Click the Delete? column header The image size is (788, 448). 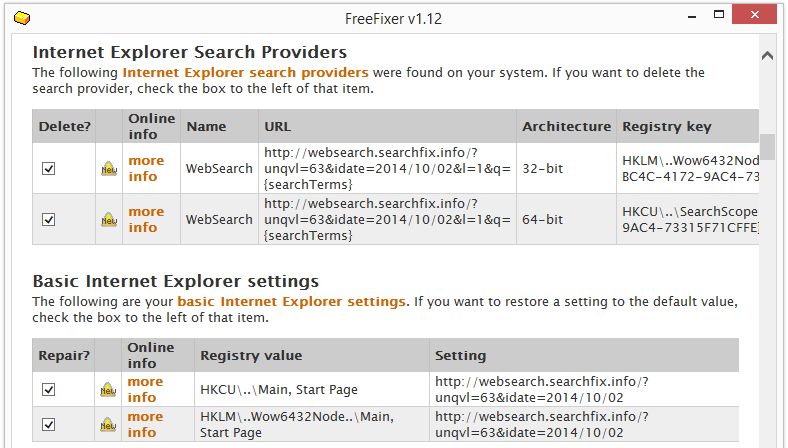64,126
